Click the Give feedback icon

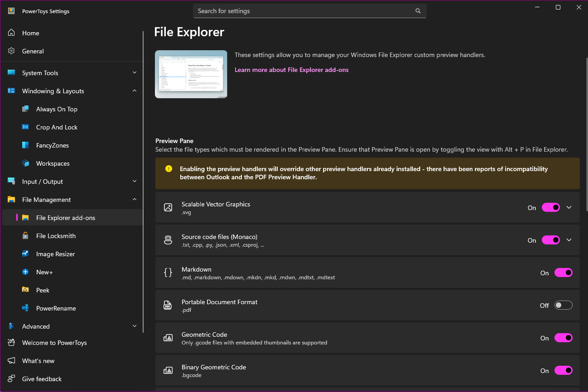(x=12, y=379)
